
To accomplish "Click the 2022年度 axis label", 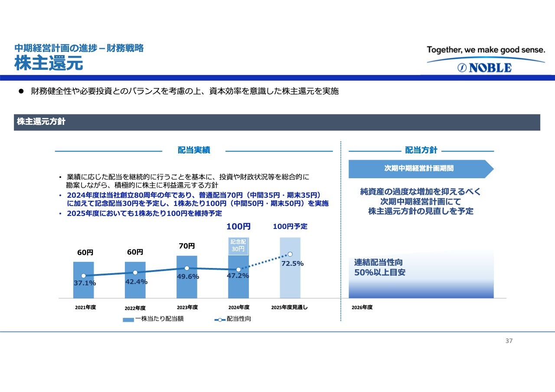I will [135, 308].
